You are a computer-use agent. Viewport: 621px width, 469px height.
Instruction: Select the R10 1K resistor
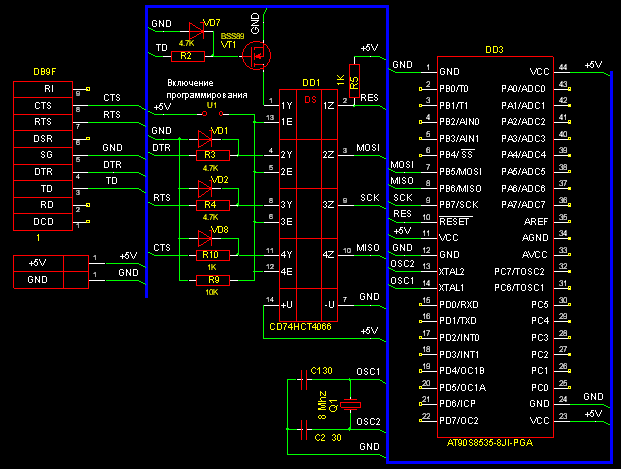click(209, 255)
